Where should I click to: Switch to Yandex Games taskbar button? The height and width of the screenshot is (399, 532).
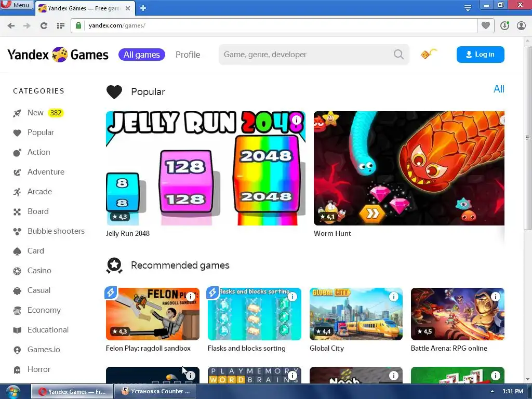[x=72, y=392]
